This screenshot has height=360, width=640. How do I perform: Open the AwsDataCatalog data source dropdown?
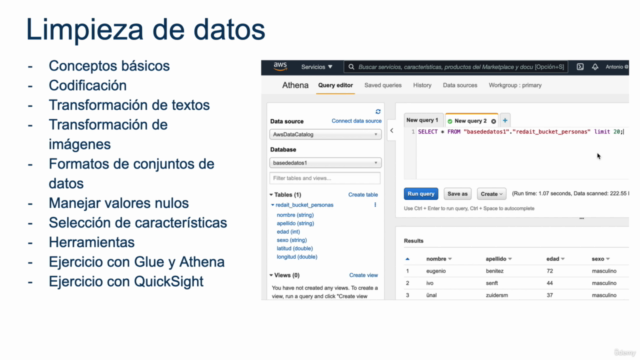[325, 134]
